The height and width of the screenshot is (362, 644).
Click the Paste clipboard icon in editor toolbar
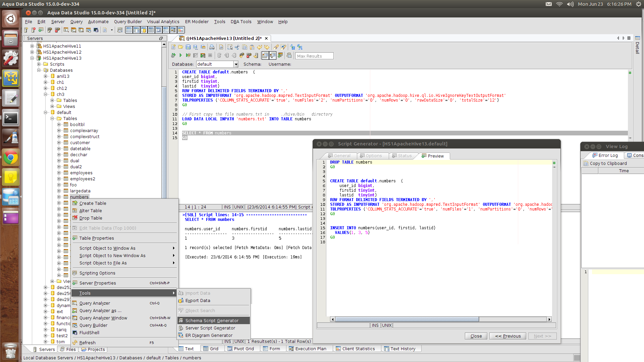coord(252,47)
